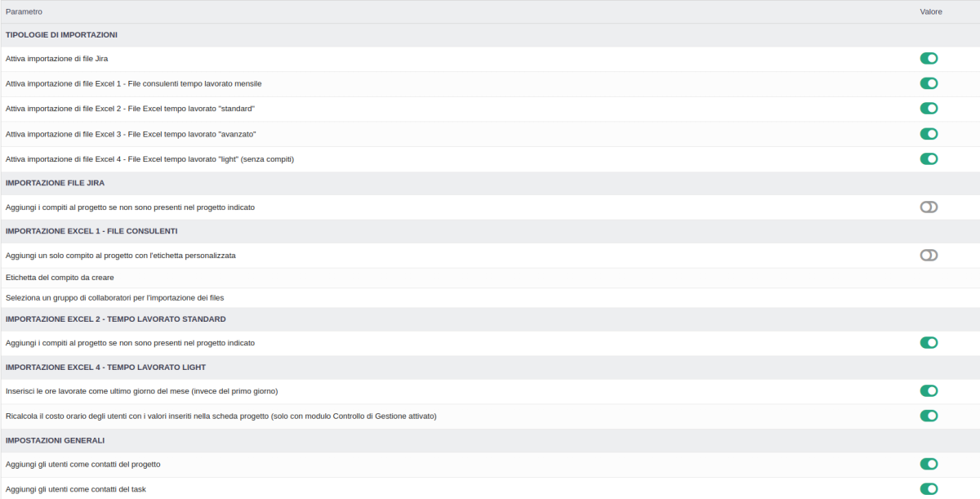Enable single task with custom label toggle
Viewport: 980px width, 499px height.
[x=929, y=255]
